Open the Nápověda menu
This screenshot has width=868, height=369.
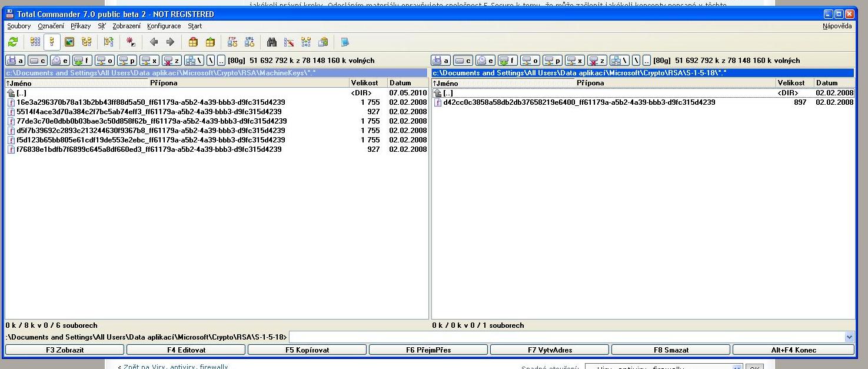[x=837, y=26]
